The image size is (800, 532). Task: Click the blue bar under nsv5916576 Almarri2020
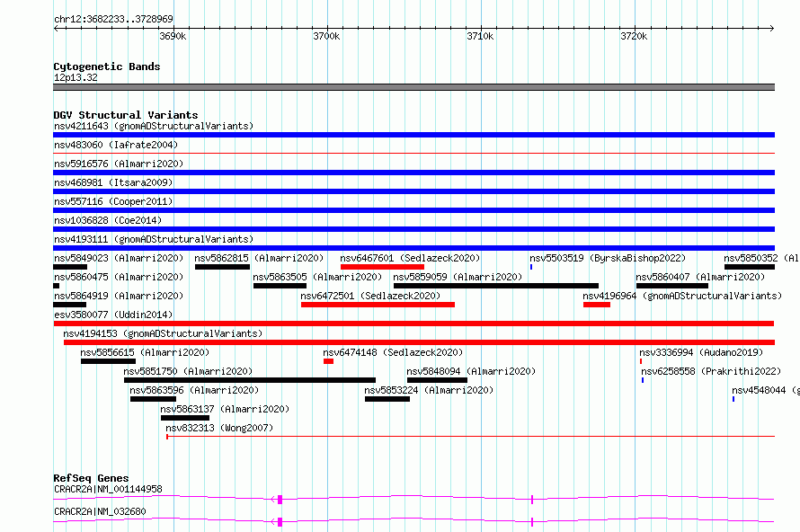tap(413, 173)
